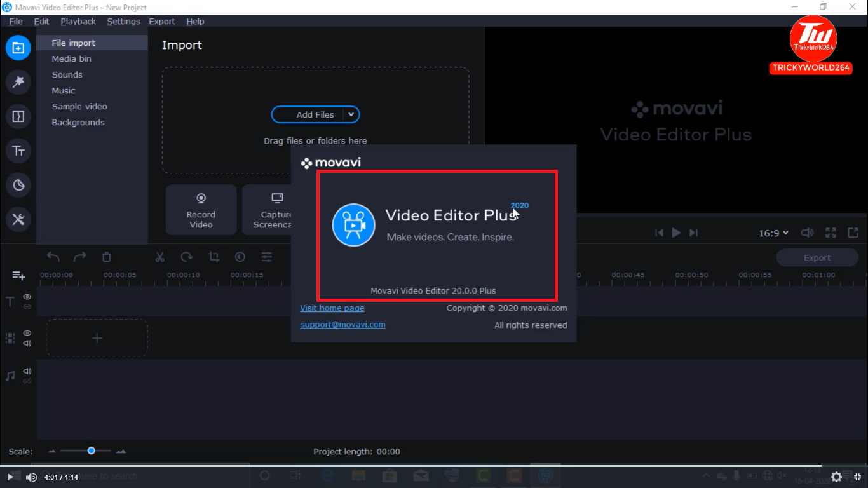Switch preview to full screen
This screenshot has width=868, height=488.
point(831,233)
